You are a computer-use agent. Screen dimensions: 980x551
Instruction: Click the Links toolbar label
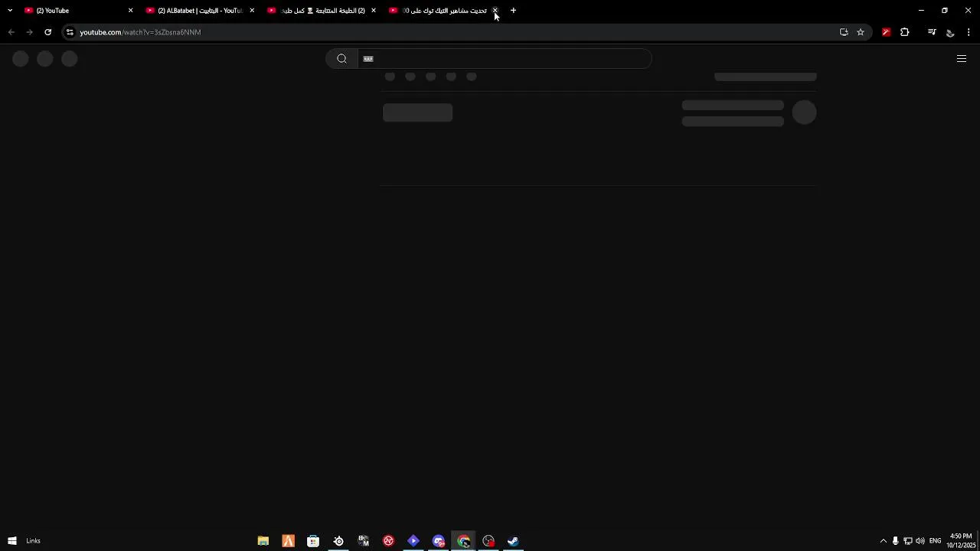33,541
